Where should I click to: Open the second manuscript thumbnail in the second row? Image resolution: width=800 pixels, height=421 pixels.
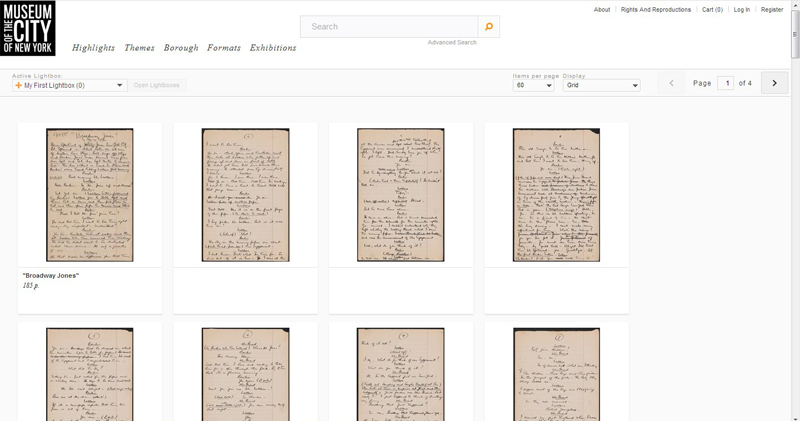coord(245,375)
